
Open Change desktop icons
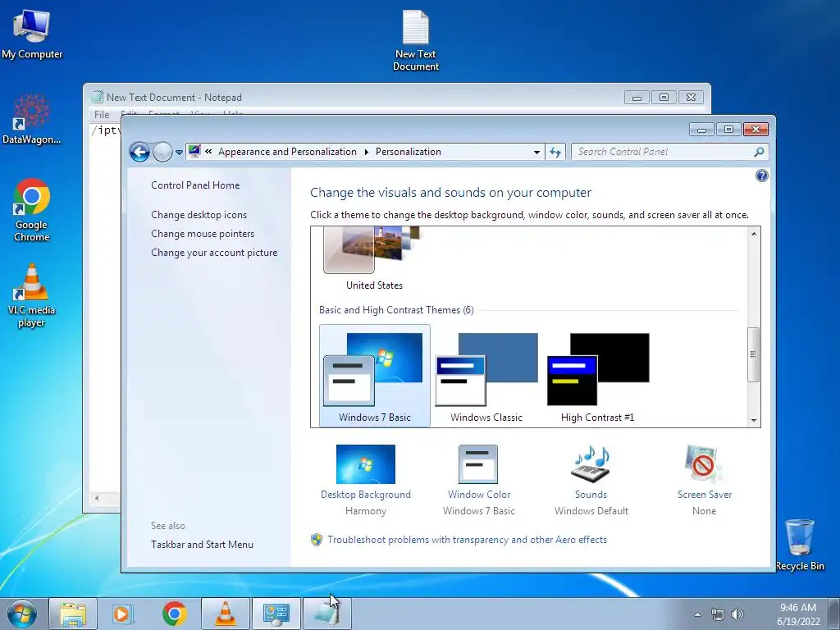coord(199,215)
